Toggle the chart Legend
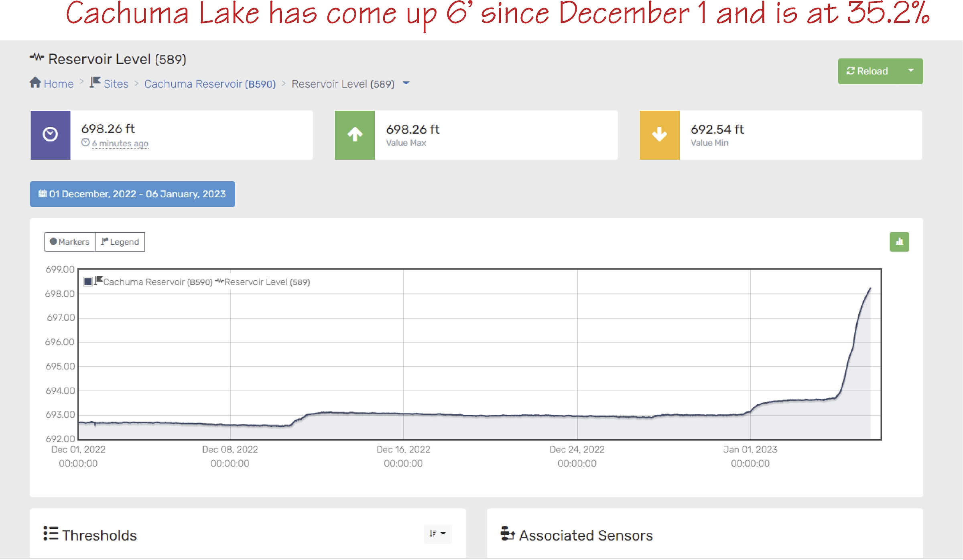The image size is (963, 560). coord(120,242)
